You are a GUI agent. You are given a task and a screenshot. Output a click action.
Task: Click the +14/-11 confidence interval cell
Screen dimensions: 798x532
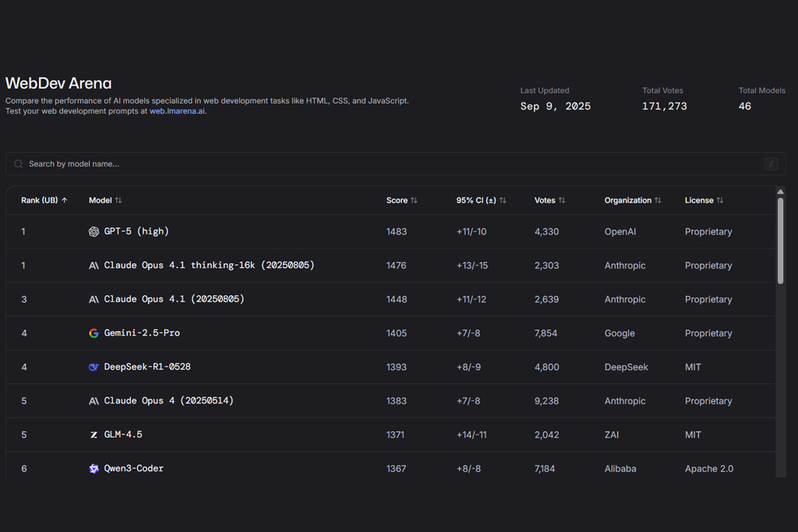(471, 435)
